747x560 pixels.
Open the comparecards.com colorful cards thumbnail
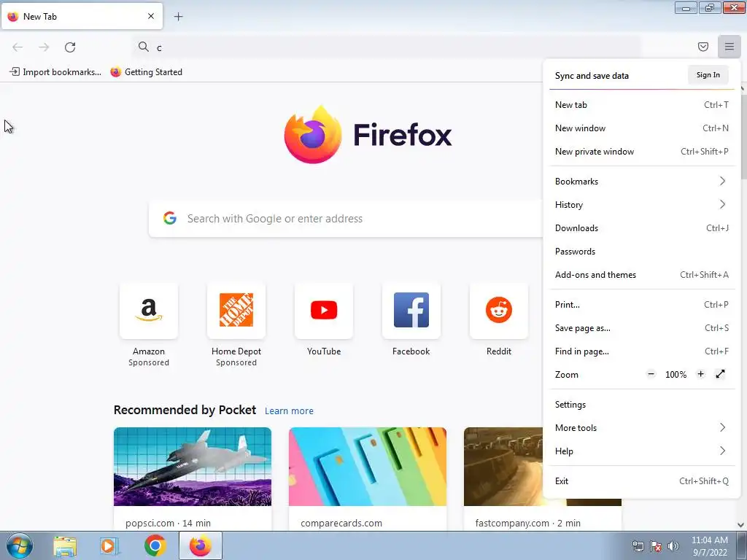point(368,467)
